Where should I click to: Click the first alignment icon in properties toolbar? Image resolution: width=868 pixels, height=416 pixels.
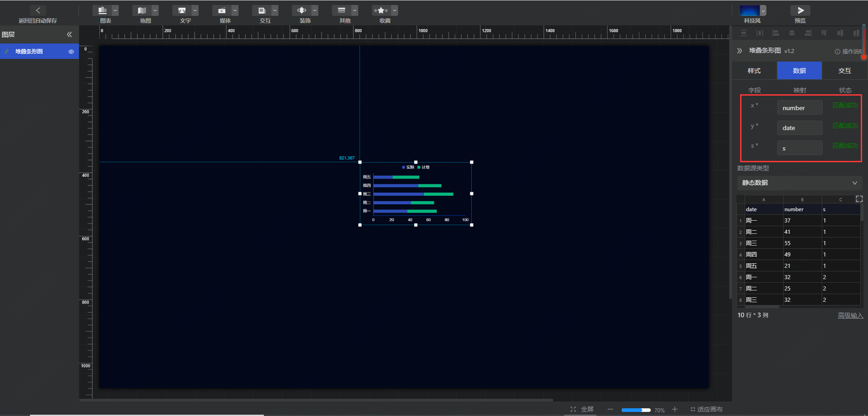tap(744, 33)
